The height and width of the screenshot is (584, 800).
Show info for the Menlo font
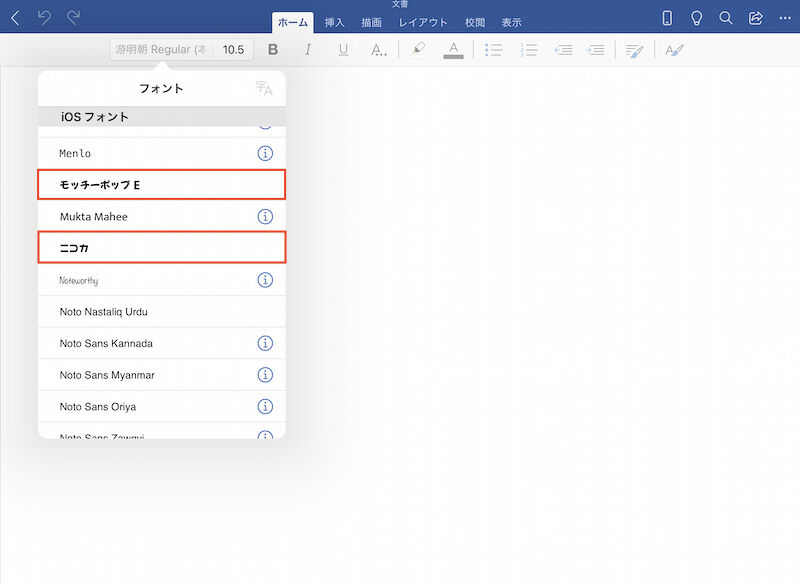pos(265,153)
